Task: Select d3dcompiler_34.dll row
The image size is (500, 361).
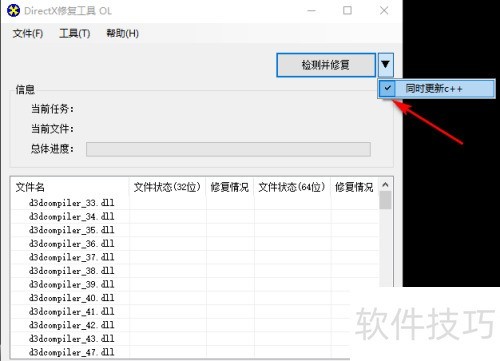Action: coord(195,216)
